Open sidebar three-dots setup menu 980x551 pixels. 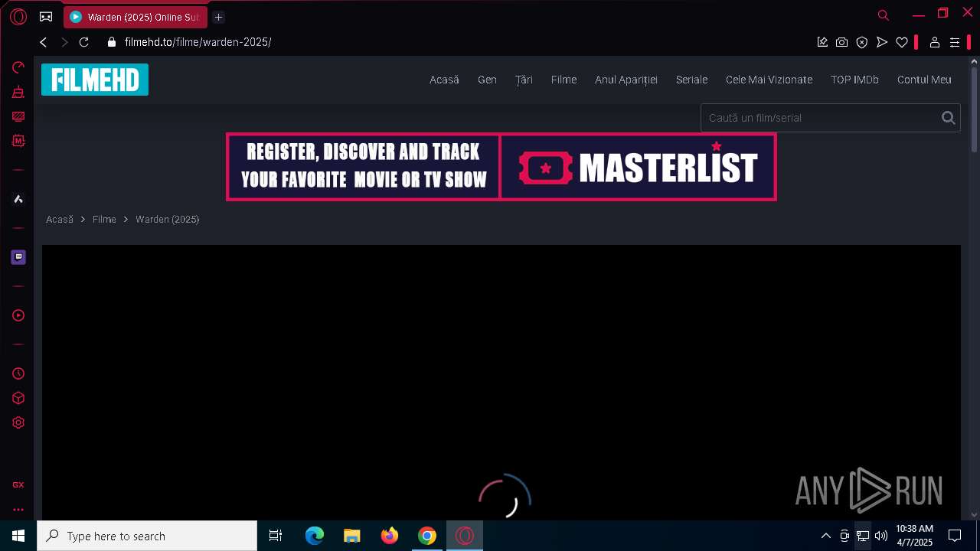[x=18, y=509]
